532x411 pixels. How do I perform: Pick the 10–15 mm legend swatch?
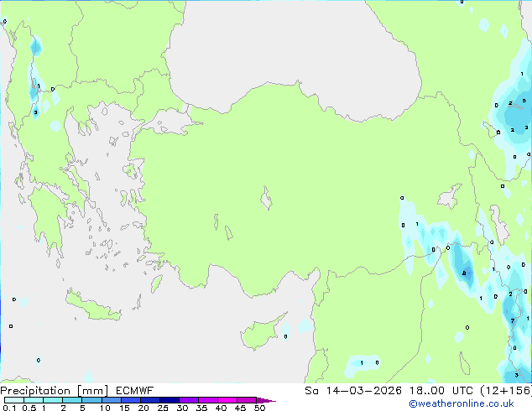click(111, 400)
